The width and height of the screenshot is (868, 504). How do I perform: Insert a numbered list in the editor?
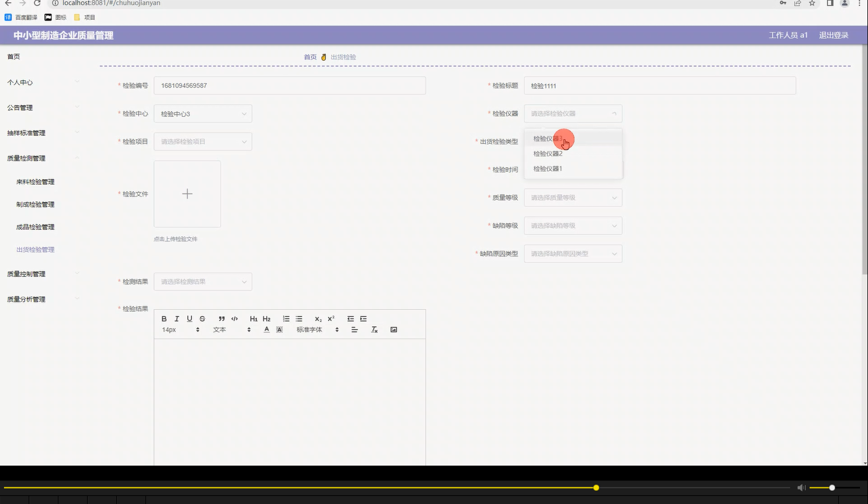(x=286, y=318)
